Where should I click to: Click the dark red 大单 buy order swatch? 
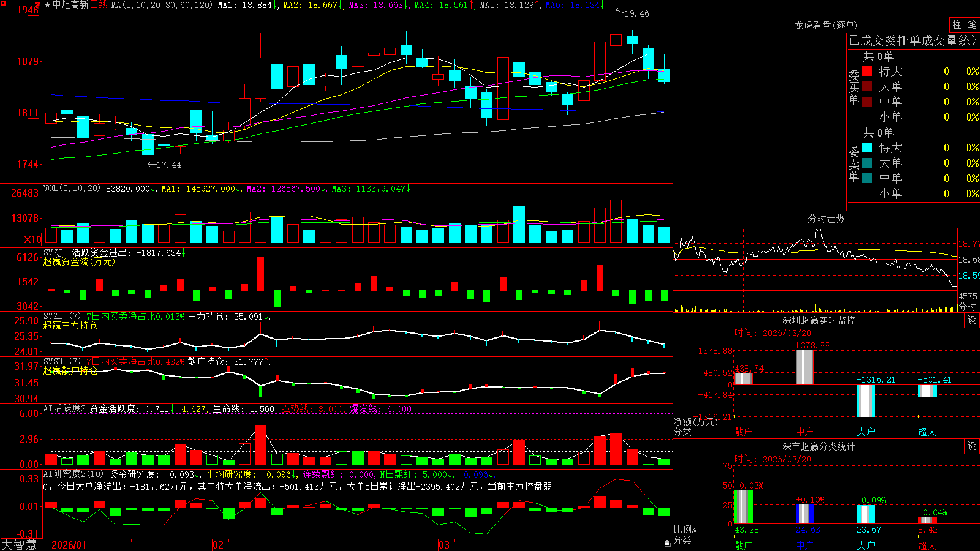[867, 86]
